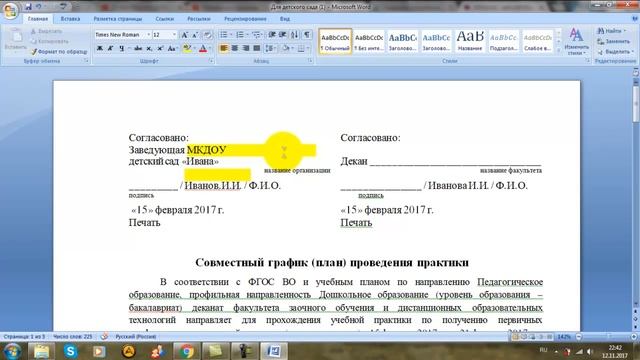Open Изменить стили menu
Image resolution: width=640 pixels, height=360 pixels.
576,42
